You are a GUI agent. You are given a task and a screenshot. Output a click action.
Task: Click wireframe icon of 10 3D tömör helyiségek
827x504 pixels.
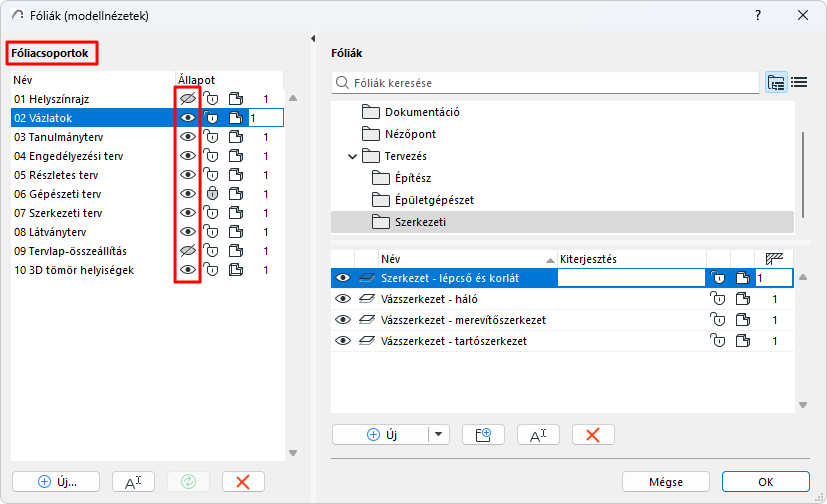click(236, 270)
